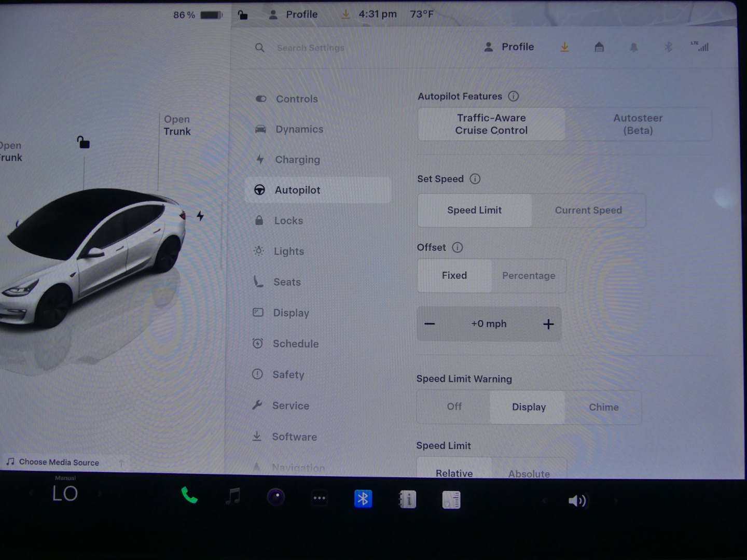Open the Profile dropdown in settings header
747x560 pixels.
[510, 47]
